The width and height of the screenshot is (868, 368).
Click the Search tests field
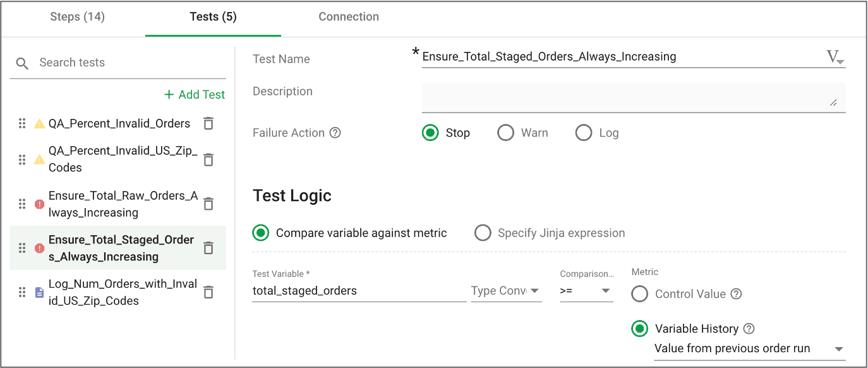coord(126,63)
